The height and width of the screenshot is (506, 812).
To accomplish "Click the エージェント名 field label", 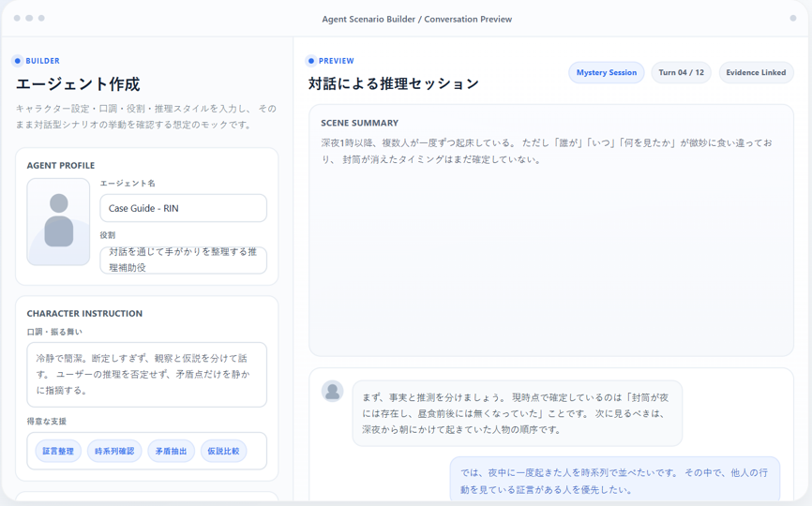I will coord(128,183).
